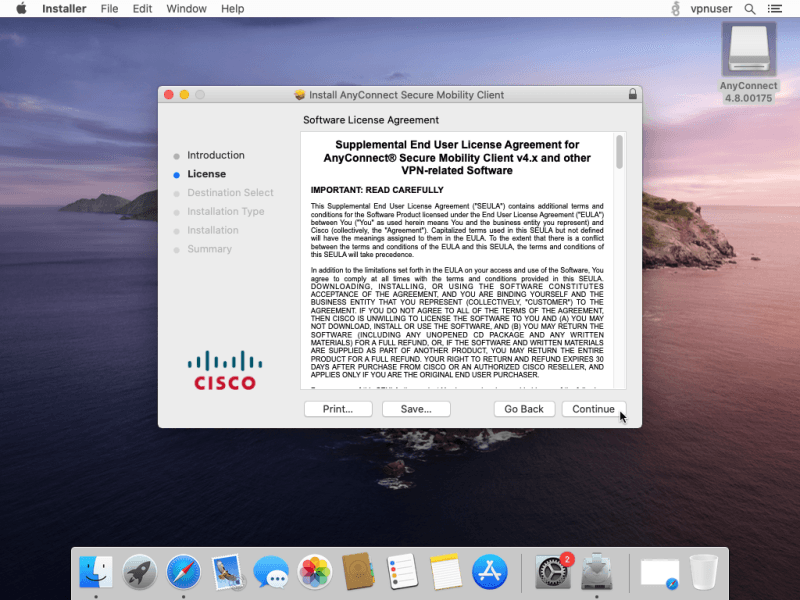Open Launchpad from the Dock

(x=140, y=573)
